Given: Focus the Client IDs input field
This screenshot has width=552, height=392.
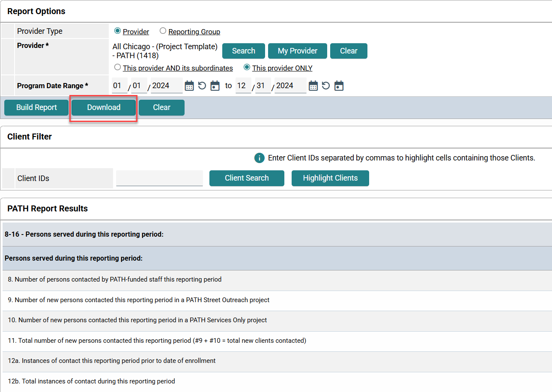Looking at the screenshot, I should [x=159, y=178].
